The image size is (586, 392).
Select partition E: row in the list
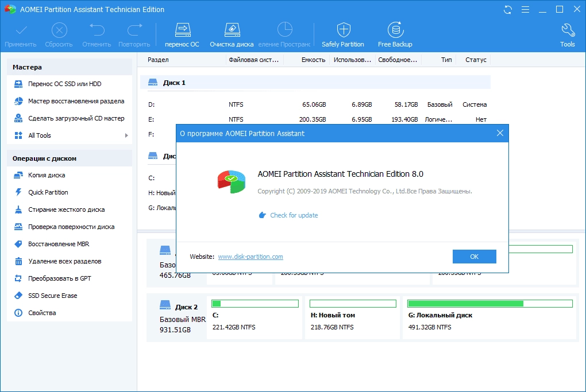(315, 119)
